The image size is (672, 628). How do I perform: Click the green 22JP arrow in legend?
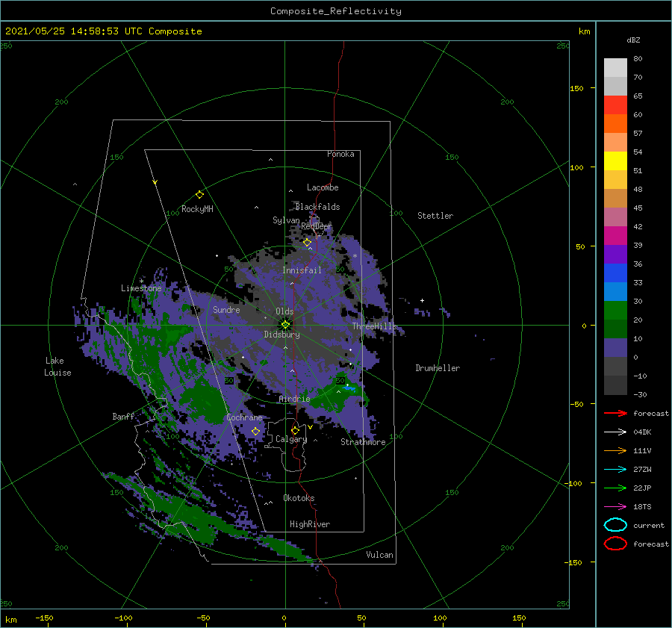pyautogui.click(x=615, y=488)
